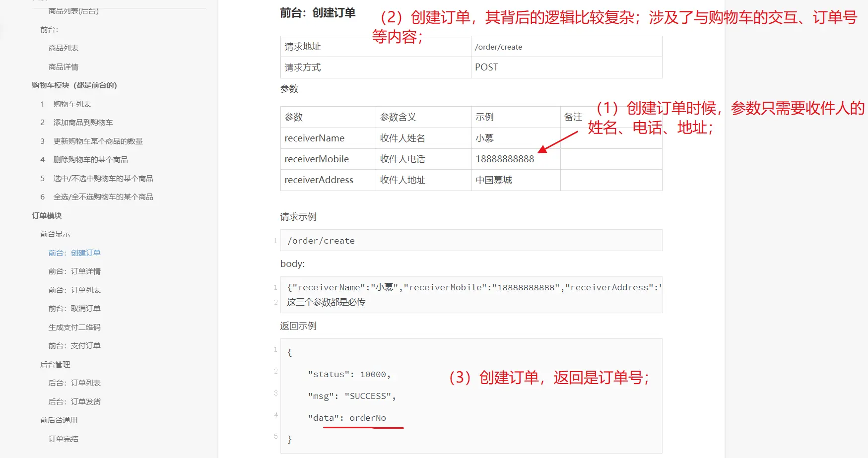
Task: Jump to 购物车列表 heading
Action: 72,104
